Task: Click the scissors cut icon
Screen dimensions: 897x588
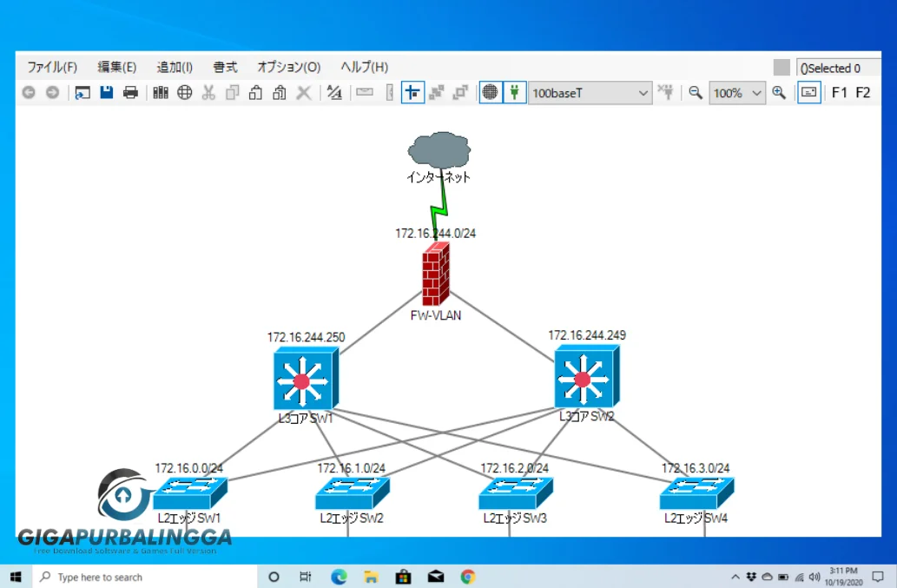Action: [208, 92]
